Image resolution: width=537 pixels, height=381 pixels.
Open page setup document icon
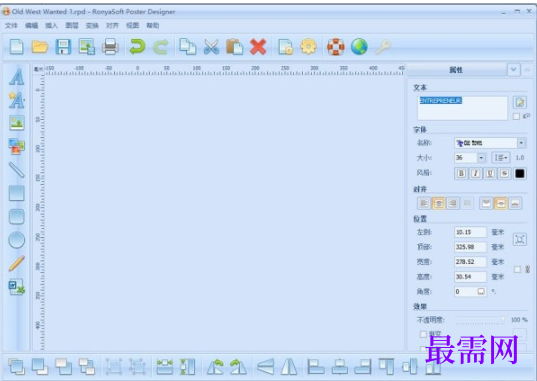point(285,47)
